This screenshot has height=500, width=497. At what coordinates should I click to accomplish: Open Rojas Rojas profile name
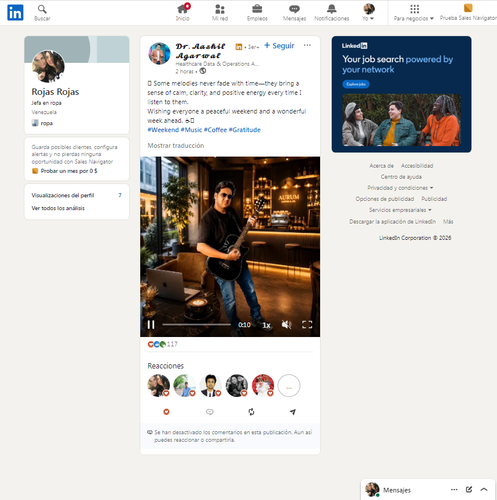pos(55,92)
